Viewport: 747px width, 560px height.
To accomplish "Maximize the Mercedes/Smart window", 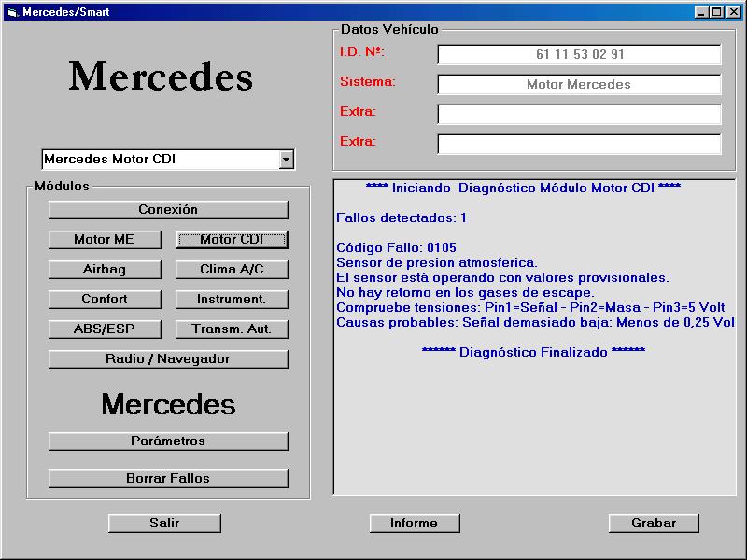I will point(716,12).
